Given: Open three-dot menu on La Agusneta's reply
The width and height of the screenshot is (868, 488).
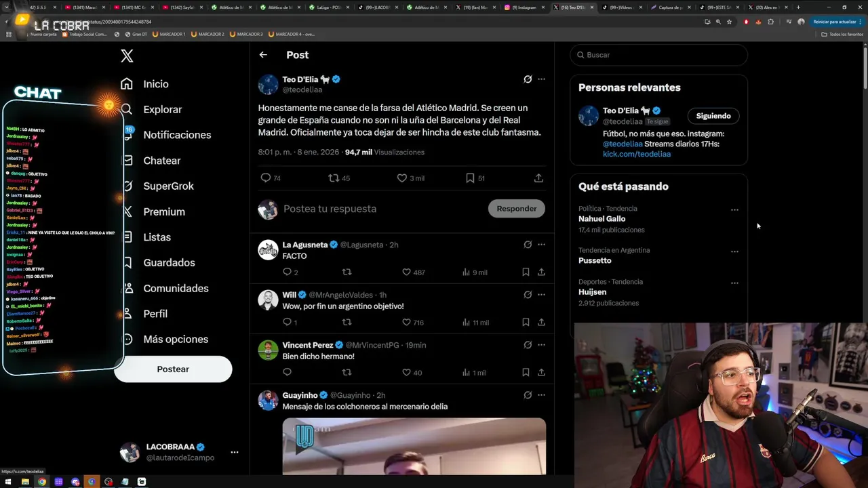Looking at the screenshot, I should point(541,245).
